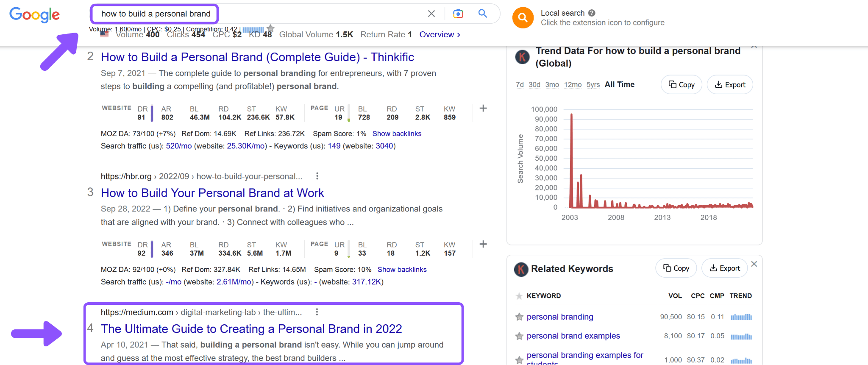Sort related keywords by CPC column
Viewport: 868px width, 365px height.
[x=698, y=296]
